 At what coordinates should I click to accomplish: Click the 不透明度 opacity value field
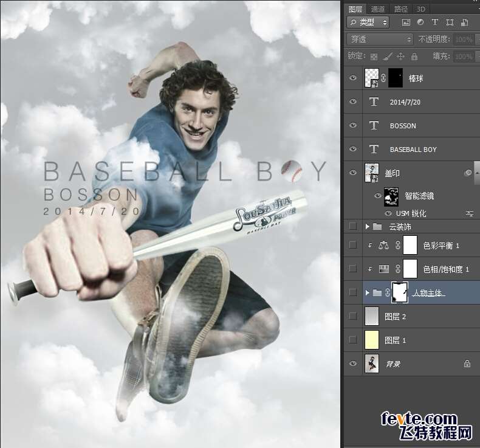464,39
